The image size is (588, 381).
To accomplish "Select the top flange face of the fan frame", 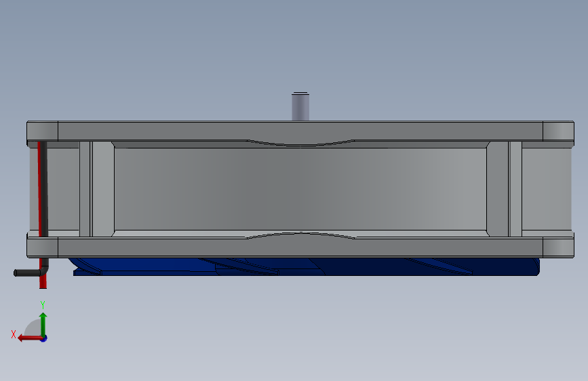I will pyautogui.click(x=300, y=130).
